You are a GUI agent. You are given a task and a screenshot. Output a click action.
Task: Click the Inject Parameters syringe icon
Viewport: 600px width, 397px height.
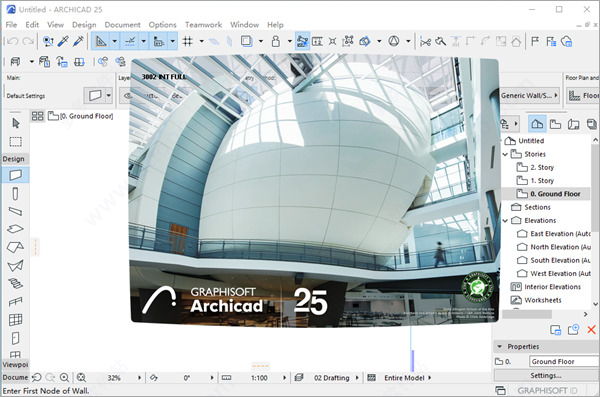[78, 41]
